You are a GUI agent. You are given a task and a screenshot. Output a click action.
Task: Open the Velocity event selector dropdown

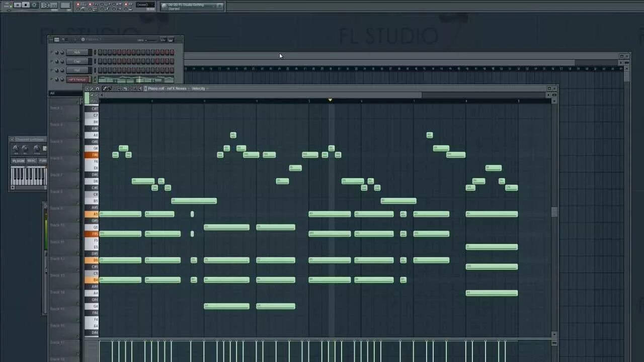200,88
